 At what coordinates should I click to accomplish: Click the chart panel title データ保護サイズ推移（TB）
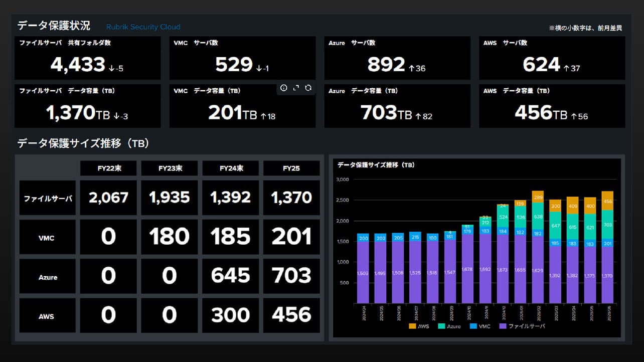click(376, 164)
